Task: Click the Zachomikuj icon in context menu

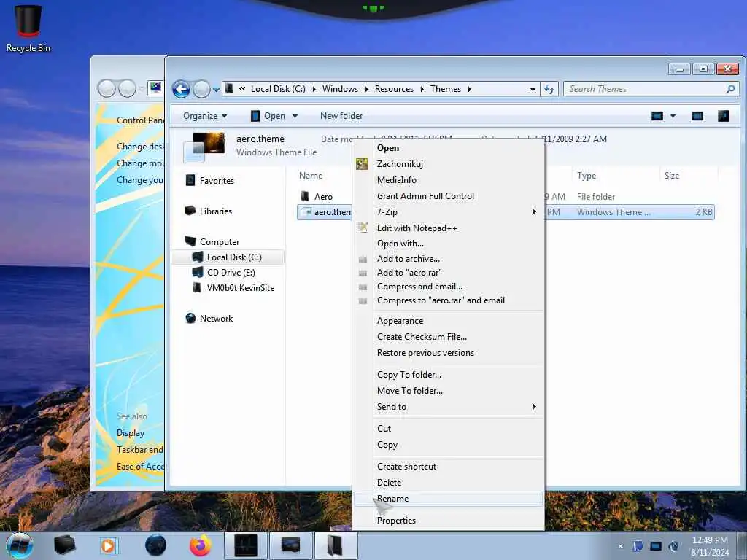Action: click(362, 164)
